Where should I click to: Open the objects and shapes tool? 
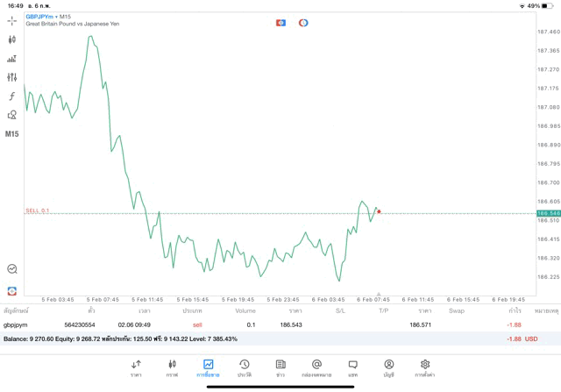[11, 115]
